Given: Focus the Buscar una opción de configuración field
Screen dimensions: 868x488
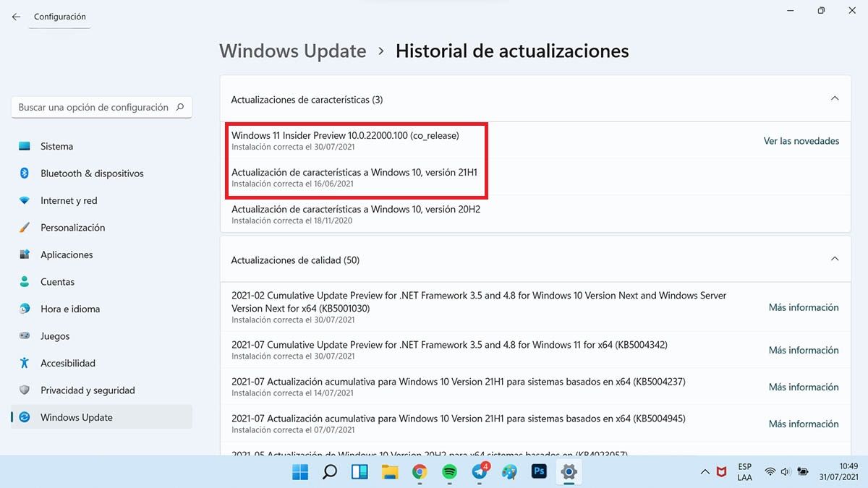Looking at the screenshot, I should 102,107.
